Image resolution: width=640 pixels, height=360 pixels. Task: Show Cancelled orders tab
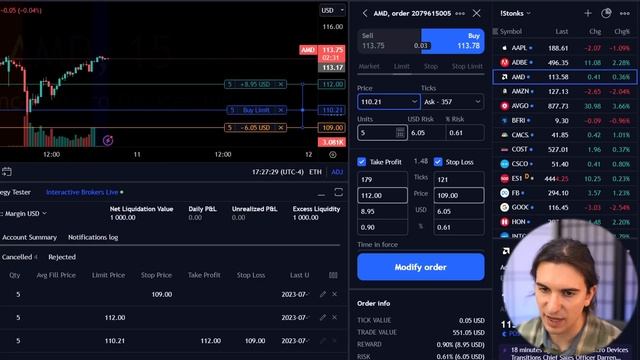[x=19, y=257]
